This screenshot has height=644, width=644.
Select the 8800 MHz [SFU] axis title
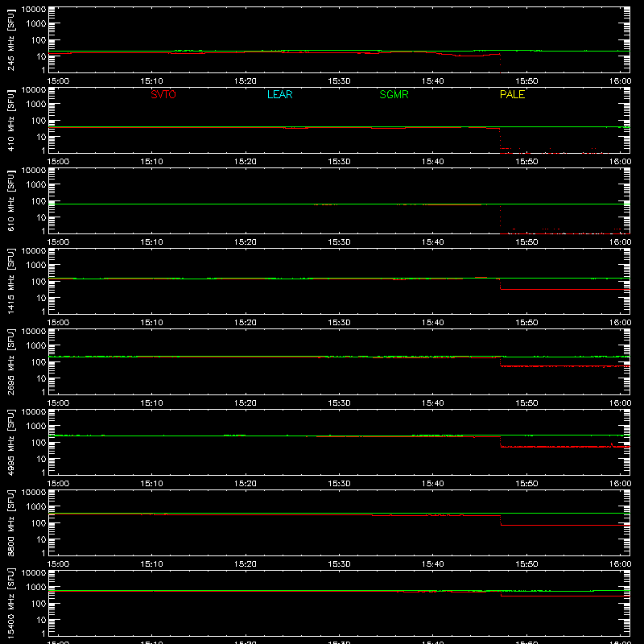pos(11,522)
